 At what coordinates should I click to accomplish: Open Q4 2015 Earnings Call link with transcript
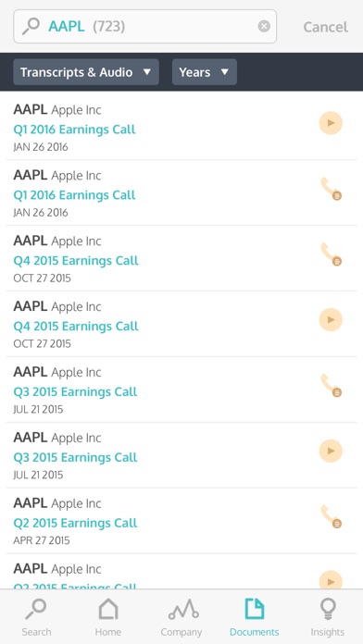(x=76, y=260)
